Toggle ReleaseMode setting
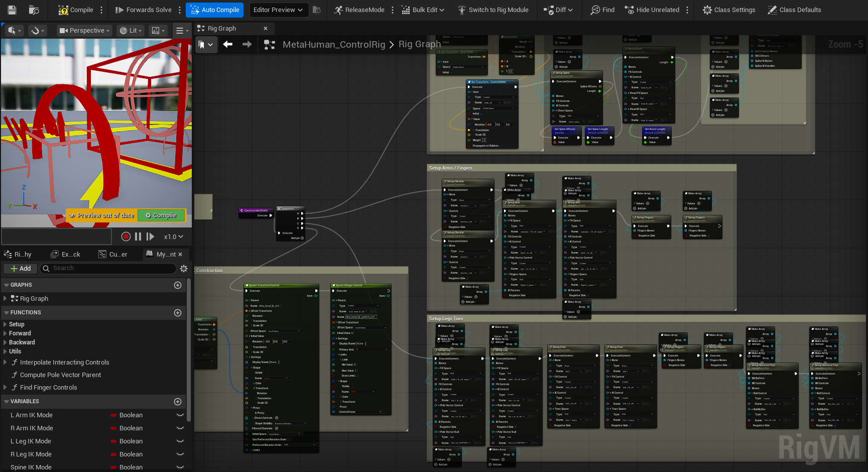Viewport: 868px width, 472px height. [359, 10]
